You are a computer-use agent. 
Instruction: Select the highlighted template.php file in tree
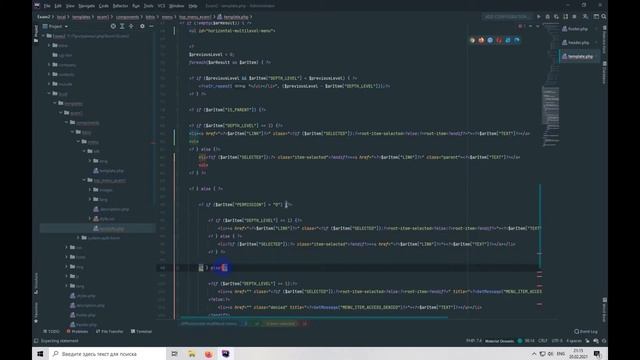[x=97, y=229]
